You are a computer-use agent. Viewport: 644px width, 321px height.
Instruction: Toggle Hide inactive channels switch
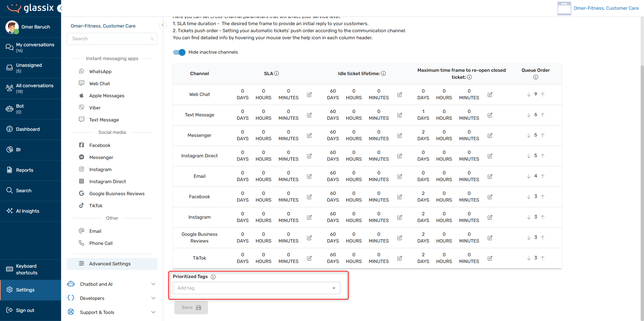[179, 52]
